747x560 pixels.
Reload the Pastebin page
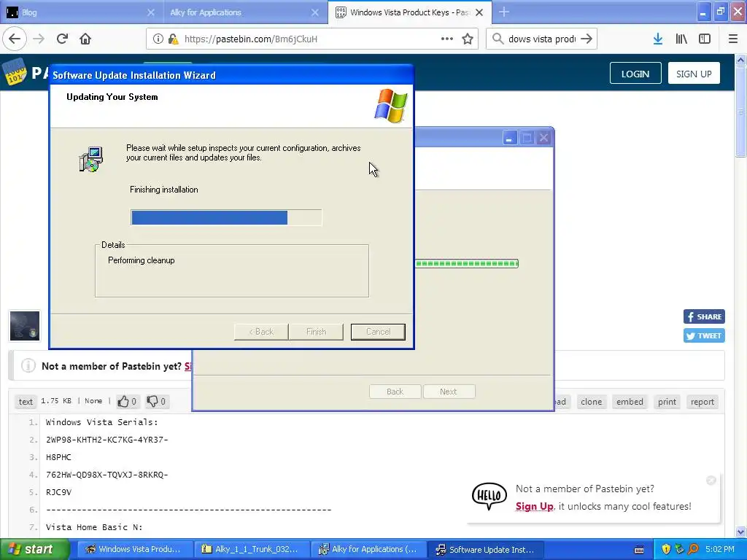click(62, 39)
